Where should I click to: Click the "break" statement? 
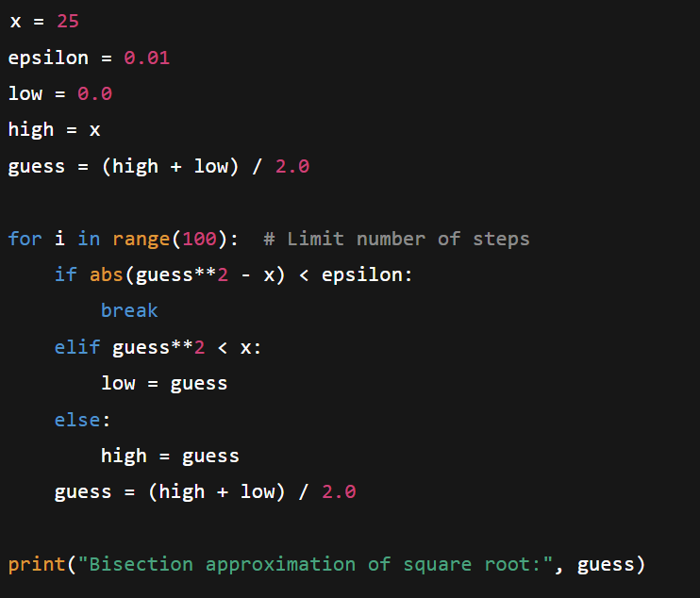tap(129, 310)
